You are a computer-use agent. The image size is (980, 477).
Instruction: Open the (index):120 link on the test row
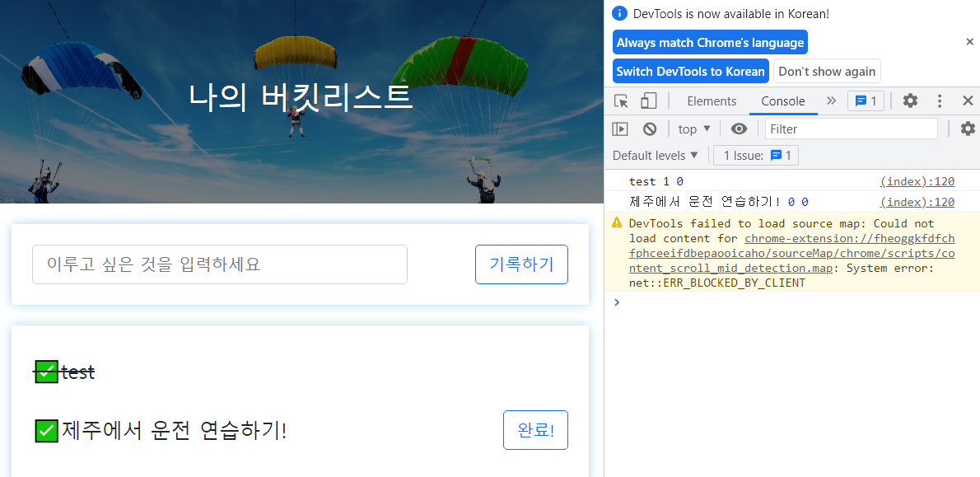click(x=917, y=181)
